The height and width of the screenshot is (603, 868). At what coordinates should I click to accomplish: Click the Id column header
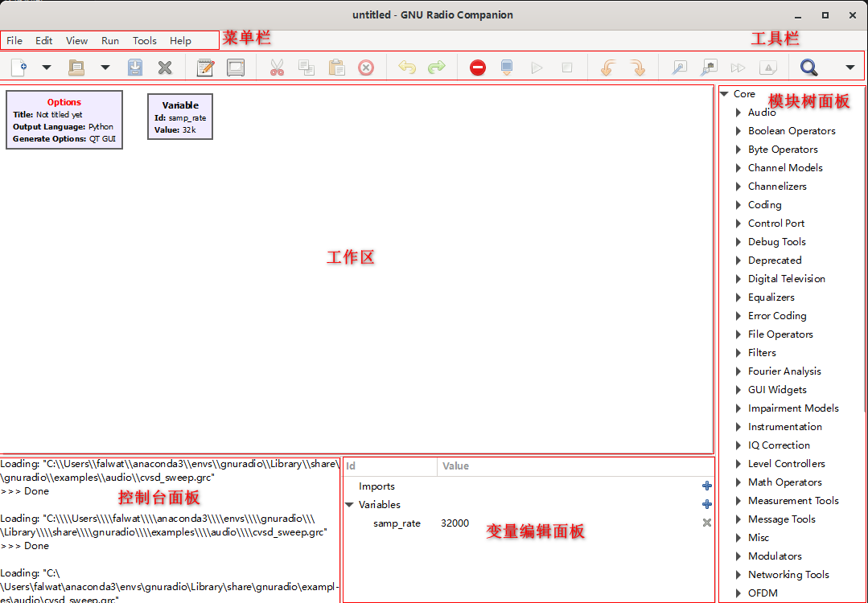coord(390,466)
